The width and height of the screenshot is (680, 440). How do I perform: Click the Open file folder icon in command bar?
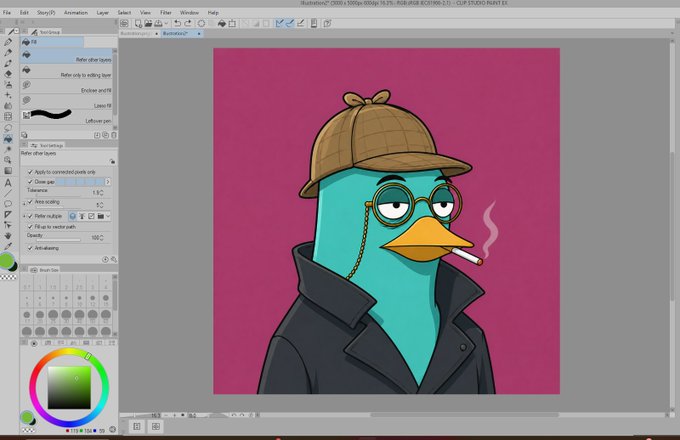click(x=148, y=23)
